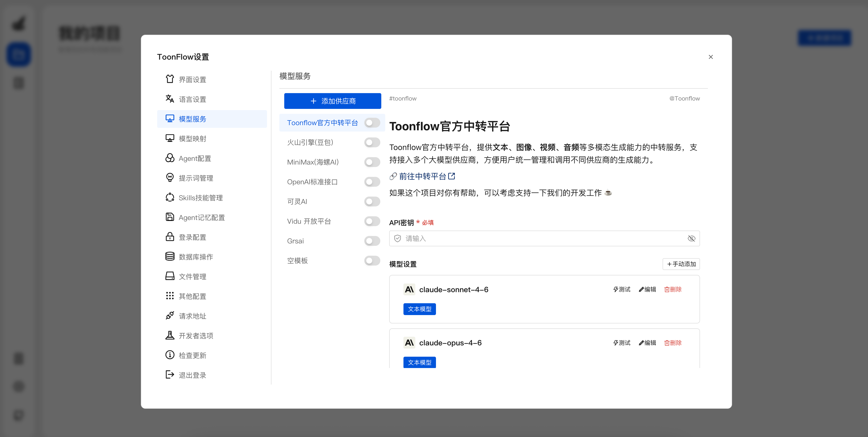Click the Anthropic logo of claude-opus-4-6
This screenshot has width=868, height=437.
point(409,343)
